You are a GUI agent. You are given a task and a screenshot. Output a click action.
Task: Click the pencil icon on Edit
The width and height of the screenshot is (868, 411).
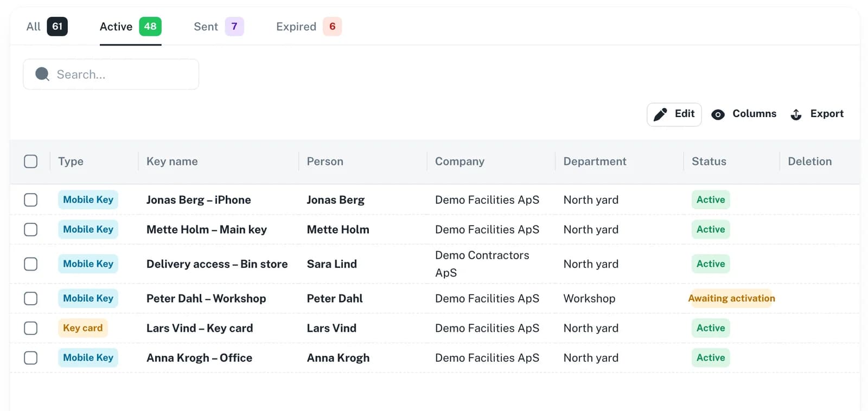(x=660, y=114)
